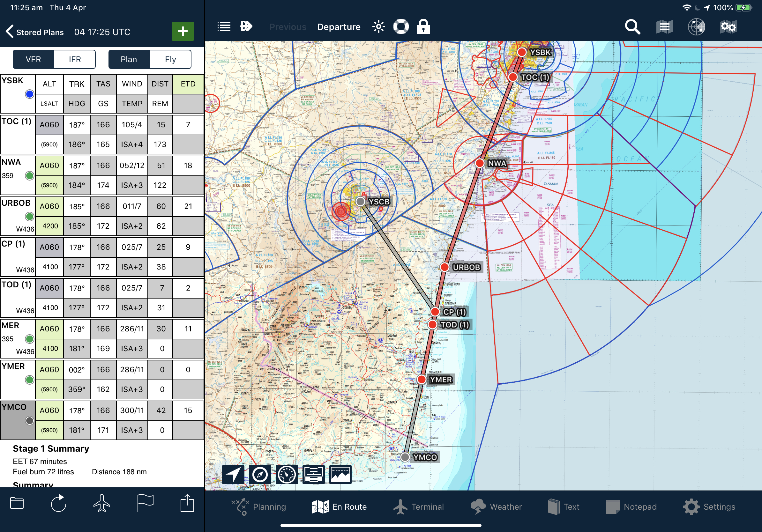Go back to Stored Plans
The width and height of the screenshot is (762, 532).
click(x=35, y=32)
